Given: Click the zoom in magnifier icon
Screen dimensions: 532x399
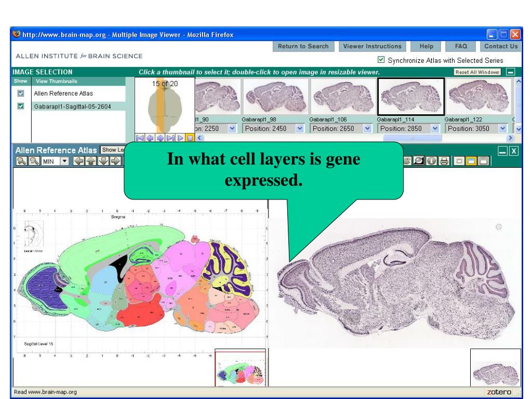Looking at the screenshot, I should coord(22,161).
